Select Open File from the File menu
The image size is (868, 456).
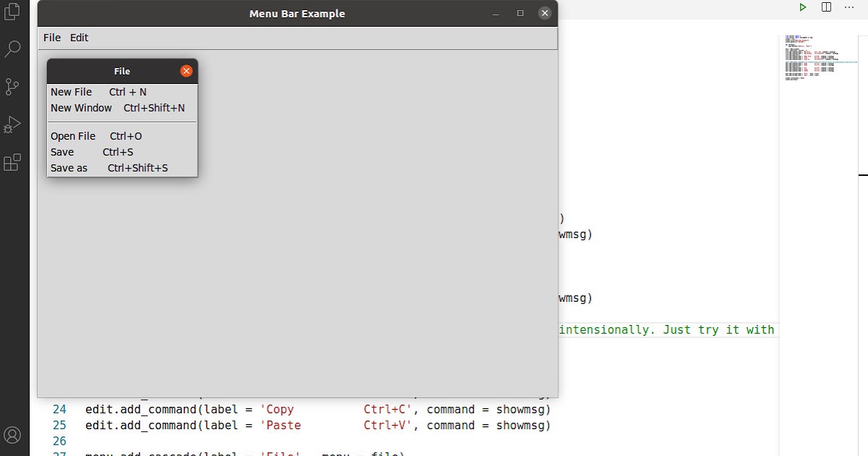tap(72, 136)
